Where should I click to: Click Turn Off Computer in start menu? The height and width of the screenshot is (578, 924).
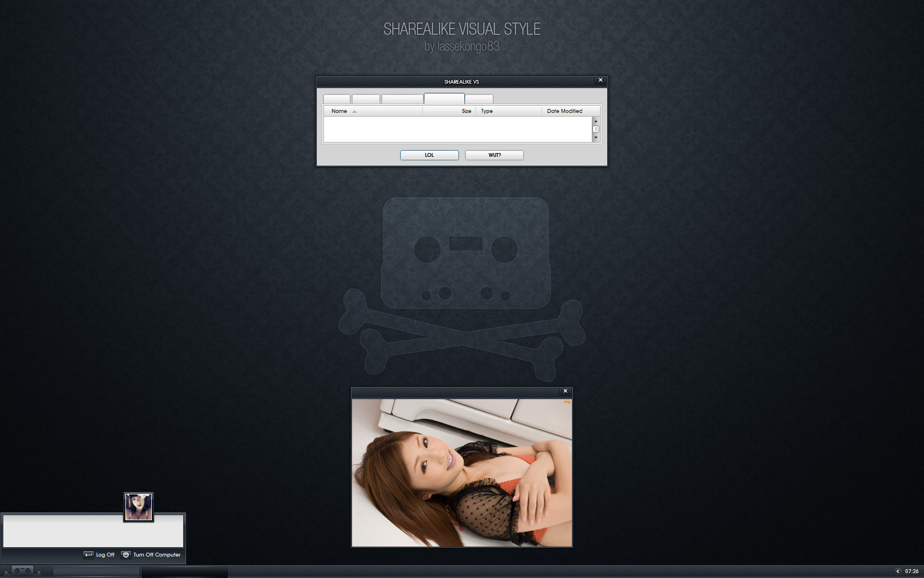(x=151, y=555)
